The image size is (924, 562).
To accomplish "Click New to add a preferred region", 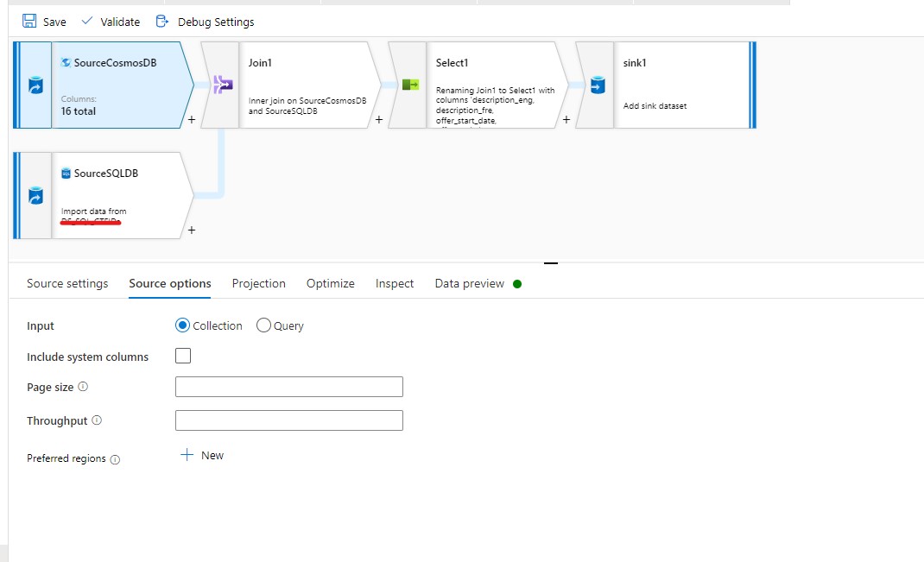I will click(x=202, y=455).
